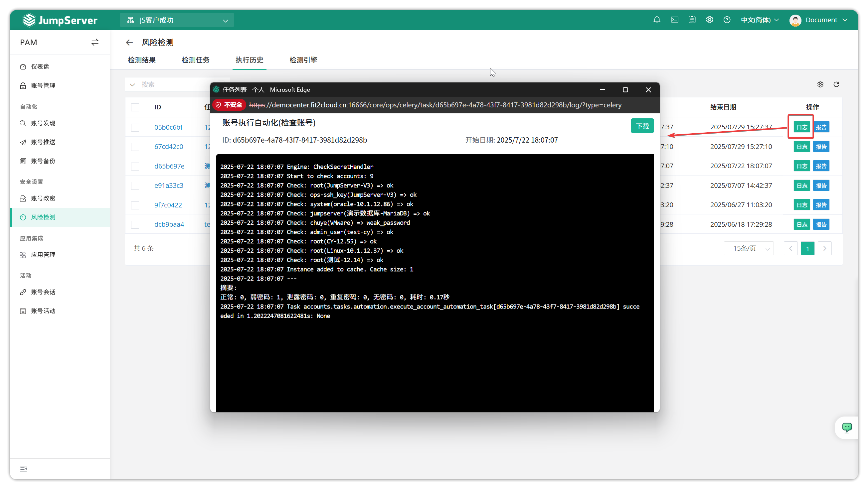Check the row checkbox for 9f7c0422

[135, 205]
